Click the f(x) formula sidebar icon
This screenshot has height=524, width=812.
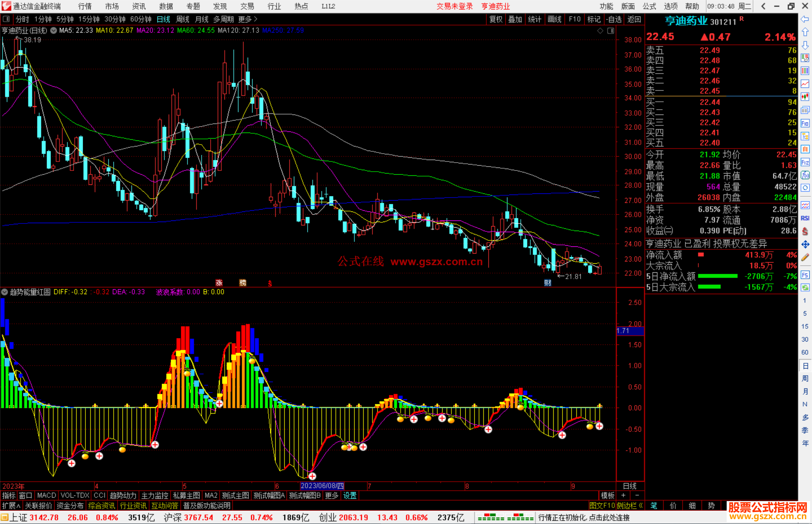805,175
